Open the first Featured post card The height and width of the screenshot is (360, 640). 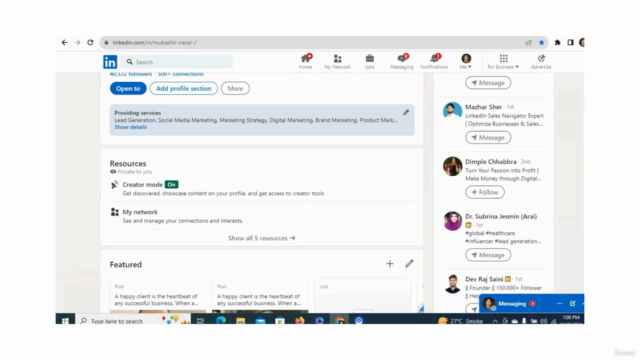point(158,296)
